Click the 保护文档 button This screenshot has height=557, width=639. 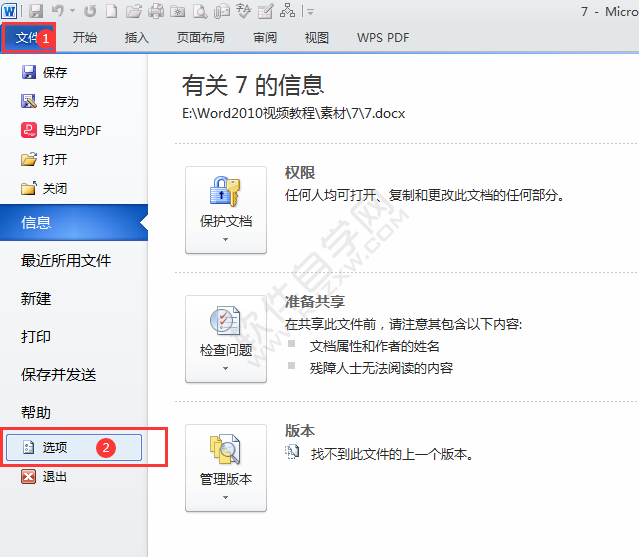pos(226,210)
